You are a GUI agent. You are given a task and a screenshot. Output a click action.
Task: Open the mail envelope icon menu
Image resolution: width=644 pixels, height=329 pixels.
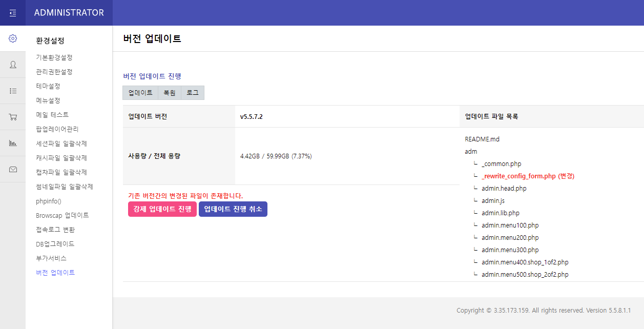coord(13,169)
